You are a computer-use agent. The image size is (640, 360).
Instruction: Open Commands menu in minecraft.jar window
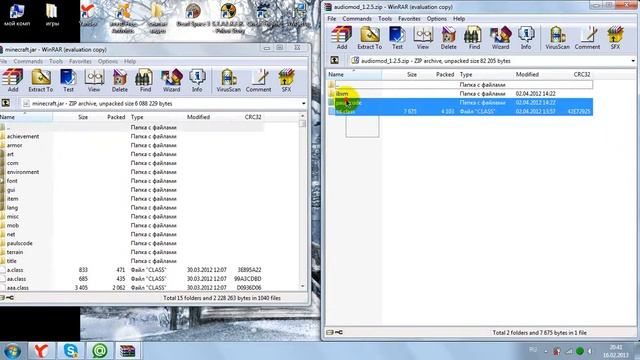pyautogui.click(x=28, y=61)
